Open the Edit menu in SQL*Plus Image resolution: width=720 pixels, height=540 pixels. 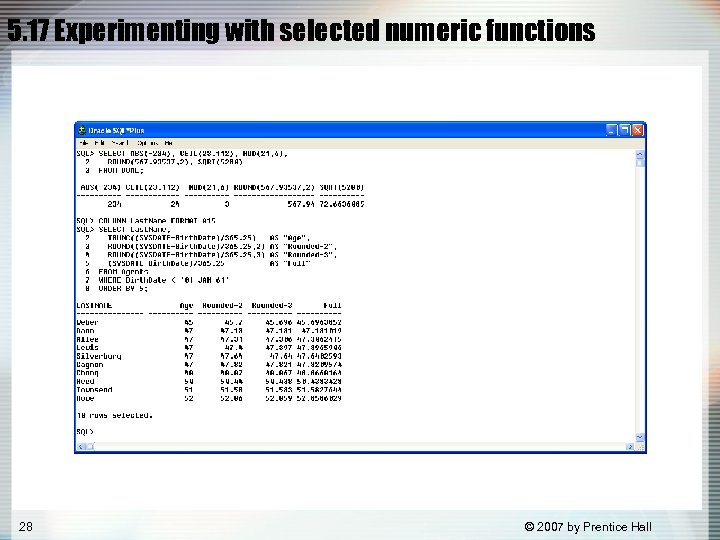pyautogui.click(x=99, y=143)
